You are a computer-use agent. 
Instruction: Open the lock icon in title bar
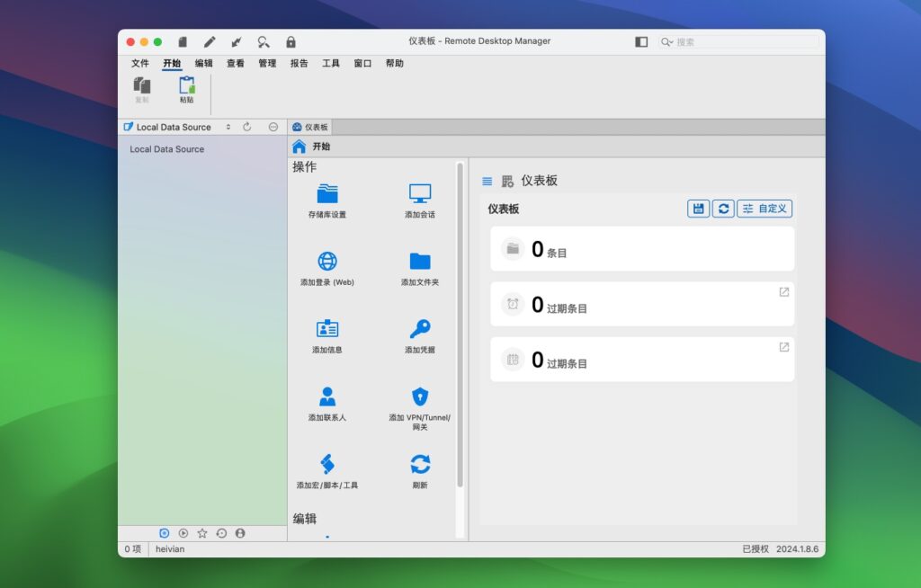(x=290, y=41)
